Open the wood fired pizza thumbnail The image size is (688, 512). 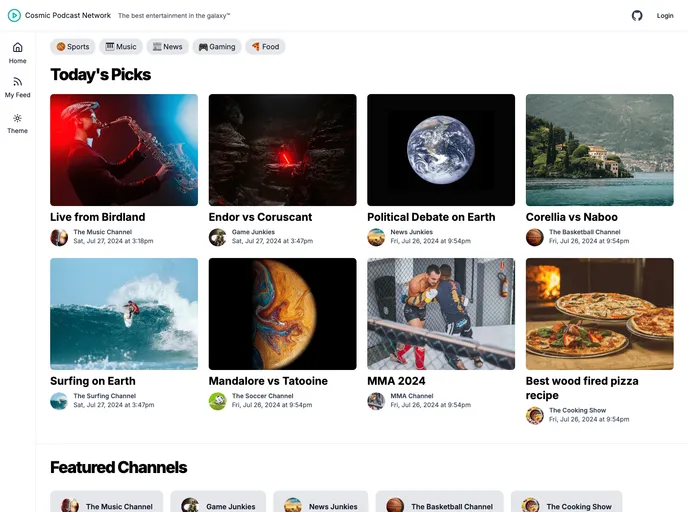tap(600, 314)
